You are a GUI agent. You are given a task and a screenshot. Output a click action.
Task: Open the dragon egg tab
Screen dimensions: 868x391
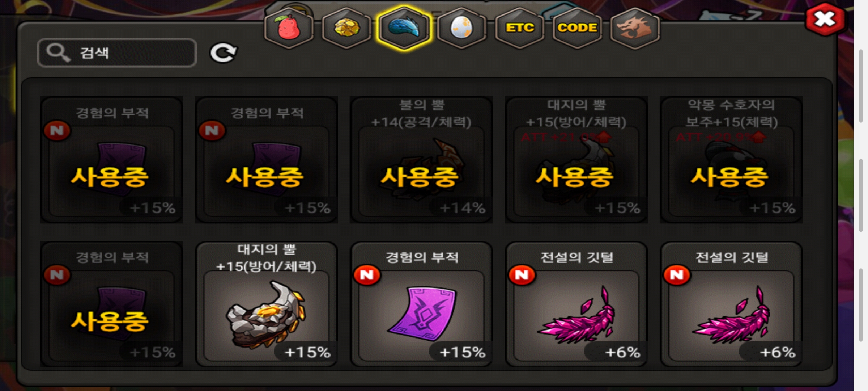(461, 28)
